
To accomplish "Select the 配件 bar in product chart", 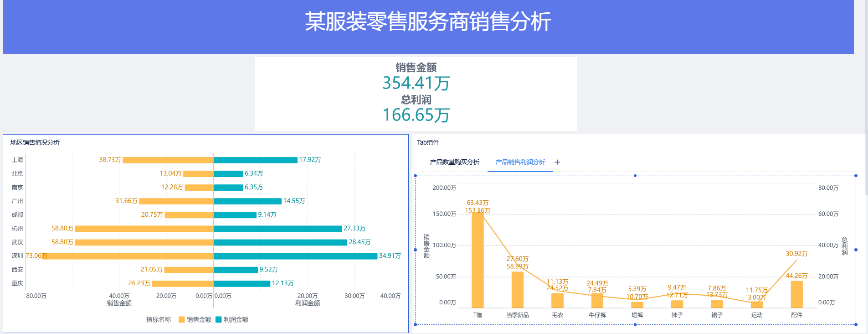I will [796, 294].
